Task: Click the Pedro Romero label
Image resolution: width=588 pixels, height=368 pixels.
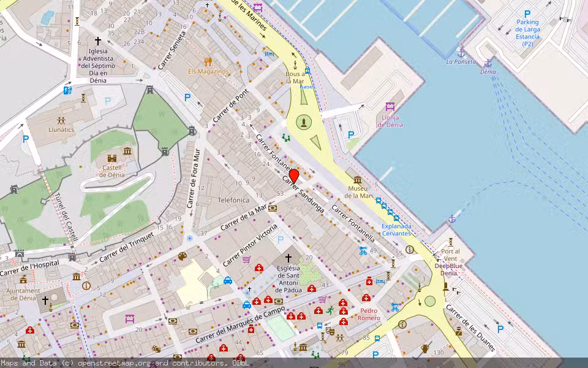Action: tap(369, 314)
